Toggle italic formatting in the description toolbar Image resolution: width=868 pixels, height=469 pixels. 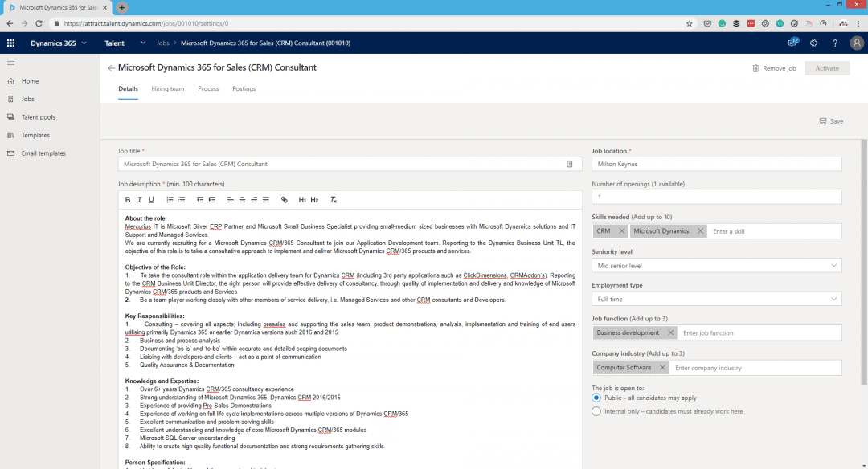(x=140, y=199)
